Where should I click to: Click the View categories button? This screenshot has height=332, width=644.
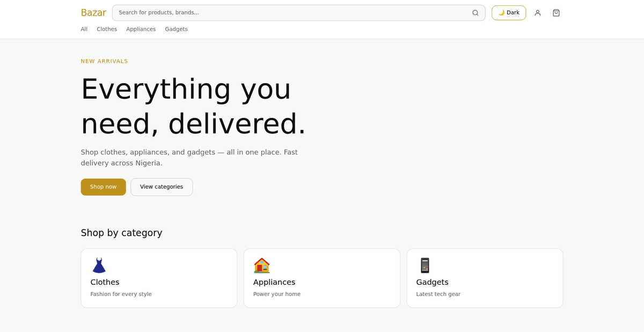pyautogui.click(x=162, y=187)
